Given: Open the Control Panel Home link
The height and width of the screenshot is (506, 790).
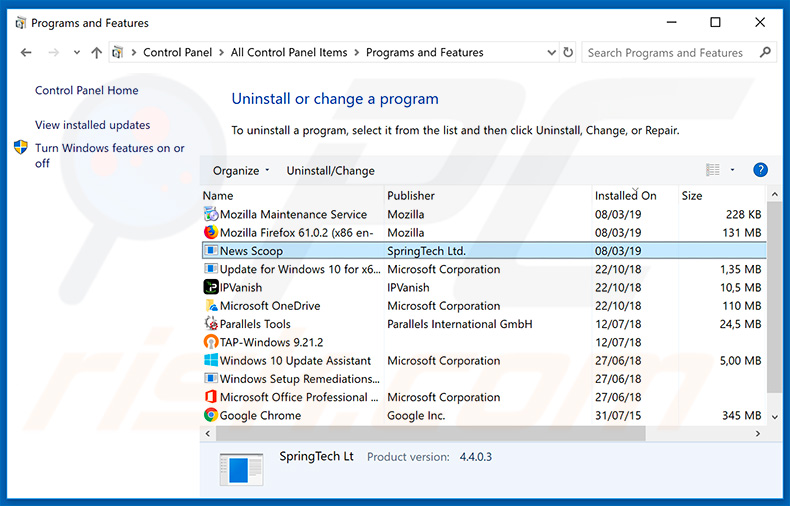Looking at the screenshot, I should click(87, 91).
